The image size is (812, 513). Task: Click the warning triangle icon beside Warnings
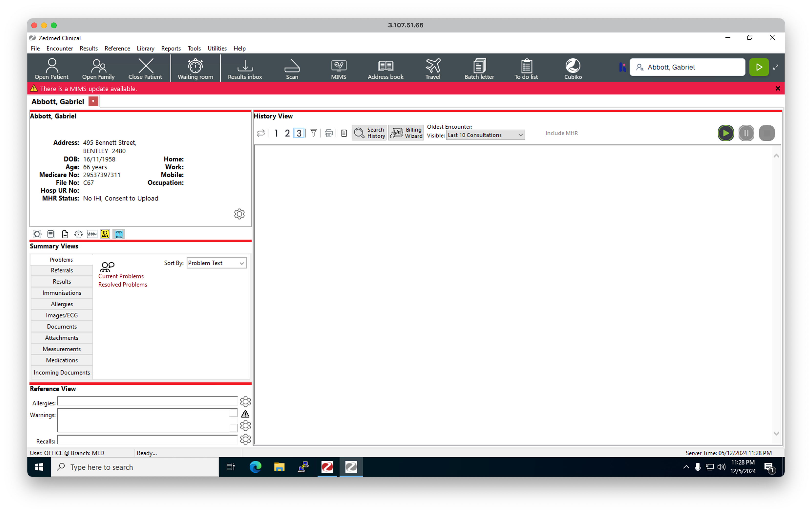[246, 414]
